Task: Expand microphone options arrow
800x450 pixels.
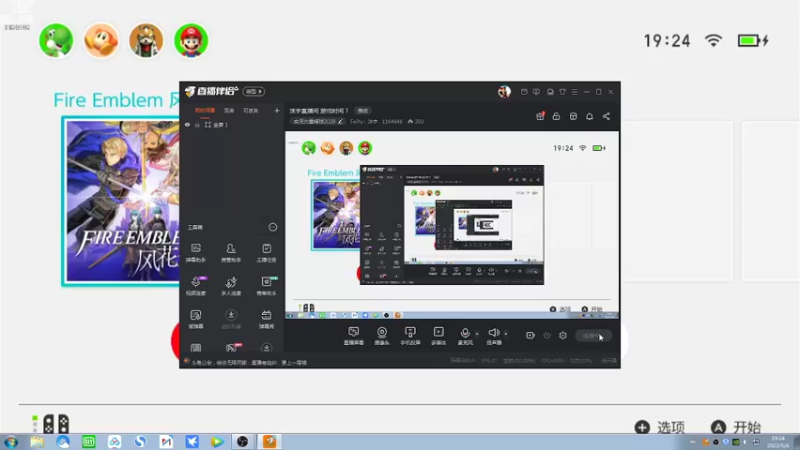Action: click(477, 334)
